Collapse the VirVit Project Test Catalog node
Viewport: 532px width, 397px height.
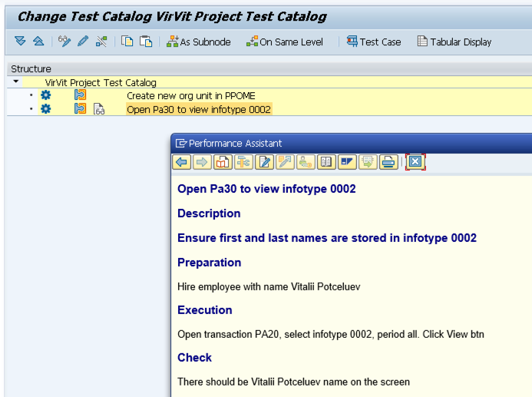coord(15,81)
